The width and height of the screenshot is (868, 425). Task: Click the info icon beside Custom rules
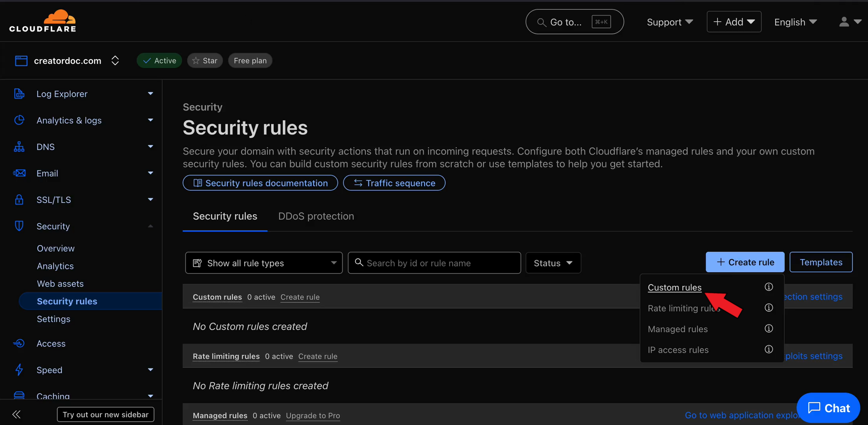click(x=768, y=287)
